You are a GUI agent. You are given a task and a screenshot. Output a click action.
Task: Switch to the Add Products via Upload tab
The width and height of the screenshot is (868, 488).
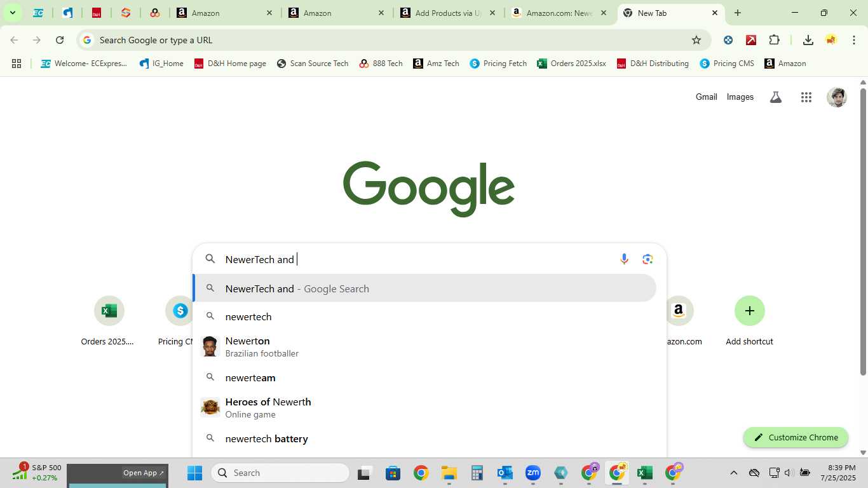pos(448,13)
